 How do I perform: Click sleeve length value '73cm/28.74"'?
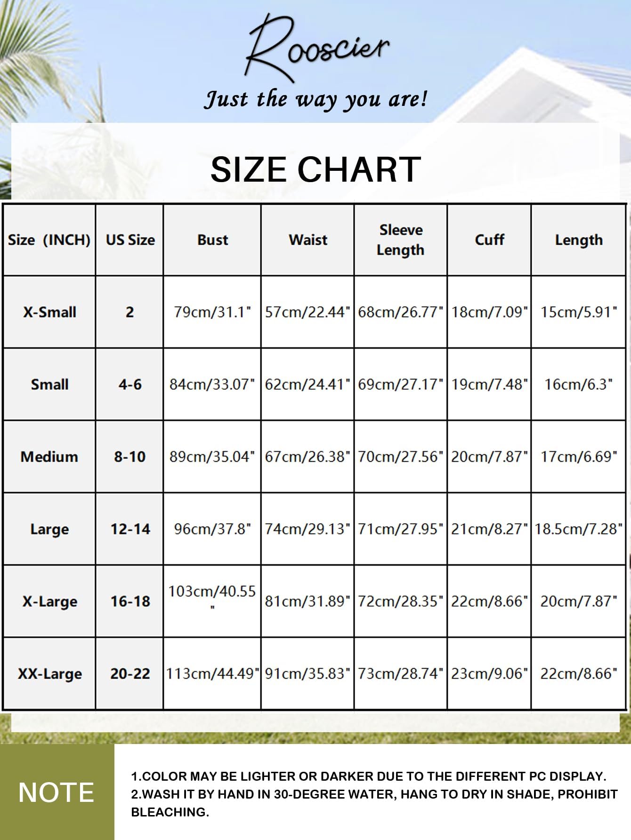401,674
